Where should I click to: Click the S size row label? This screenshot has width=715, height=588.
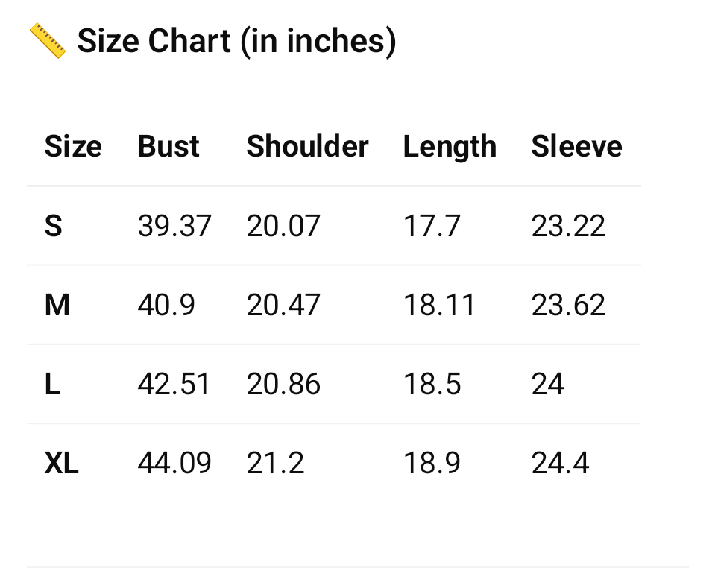[53, 226]
